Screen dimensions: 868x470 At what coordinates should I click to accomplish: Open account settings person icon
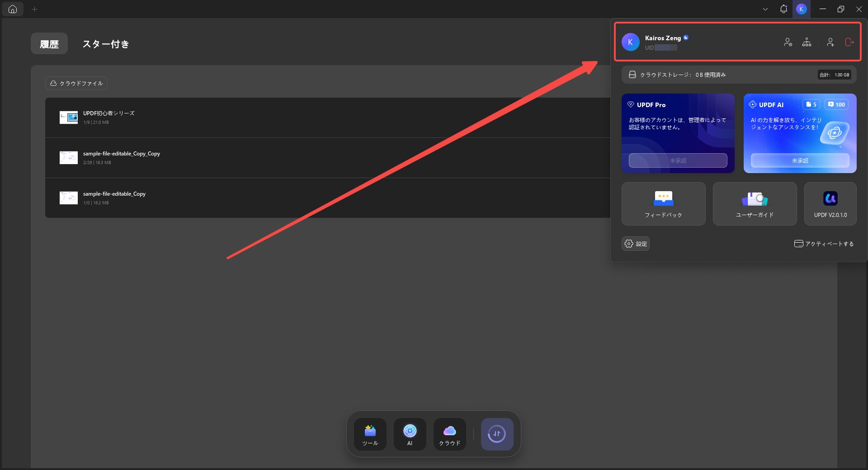click(788, 42)
